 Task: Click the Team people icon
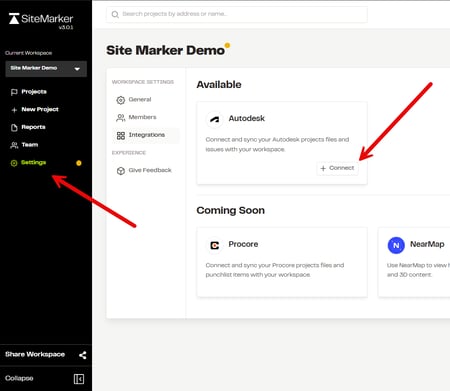coord(14,145)
